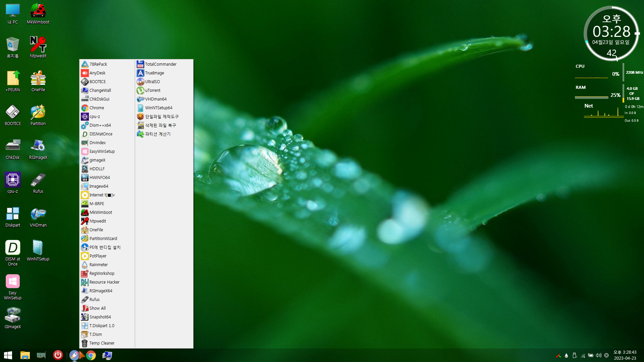
Task: Choose ChangeWall from the menu
Action: [x=107, y=90]
